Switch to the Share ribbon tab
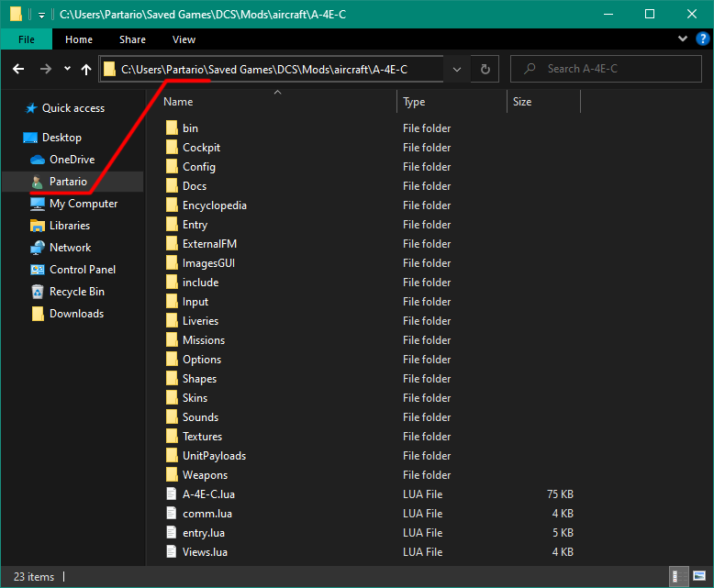Screen dimensions: 714x588 pyautogui.click(x=132, y=39)
